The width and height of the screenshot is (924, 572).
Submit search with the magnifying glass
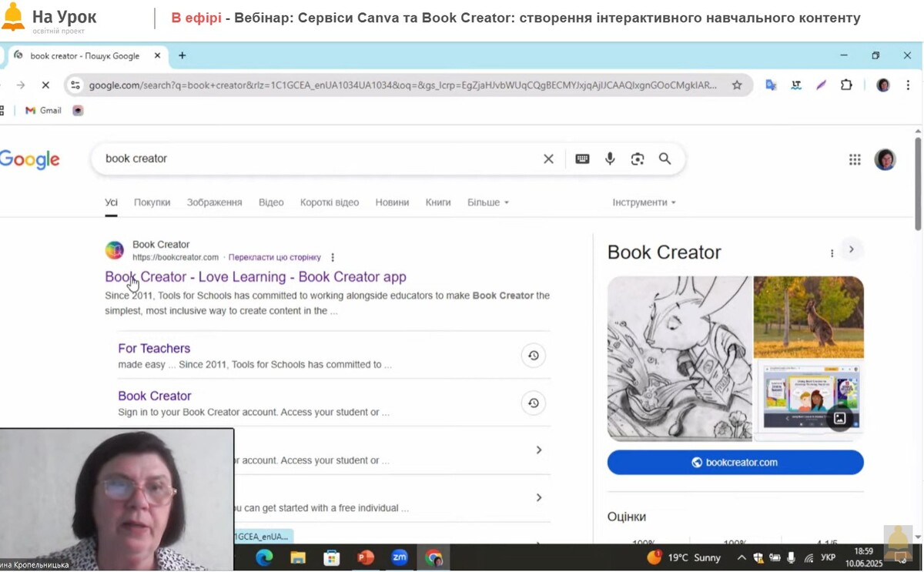point(665,159)
